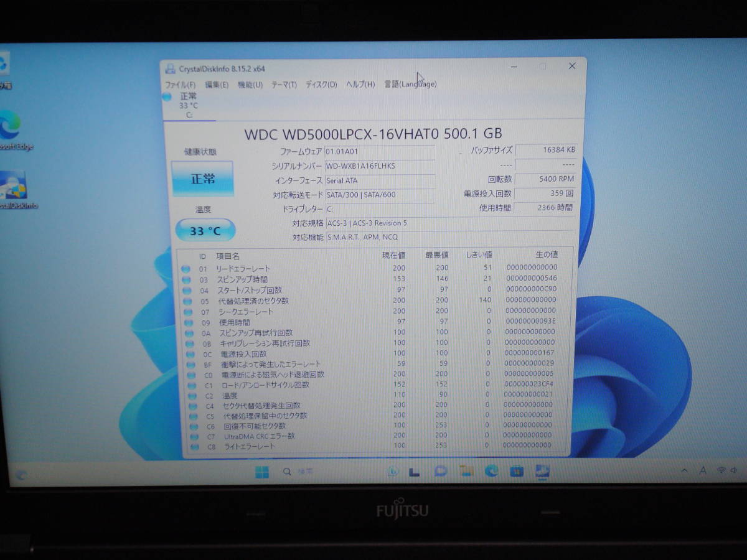The height and width of the screenshot is (560, 747).
Task: Click the 33 °C temperature button
Action: (205, 230)
